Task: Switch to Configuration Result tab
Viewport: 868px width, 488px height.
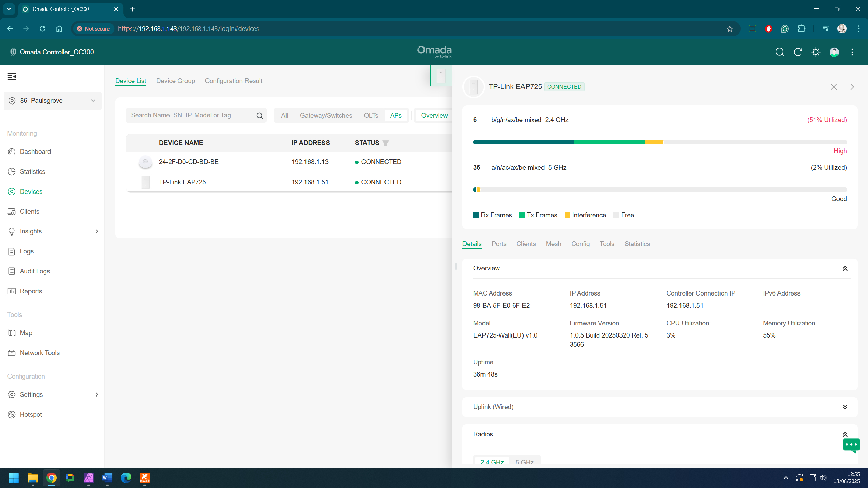Action: tap(234, 81)
